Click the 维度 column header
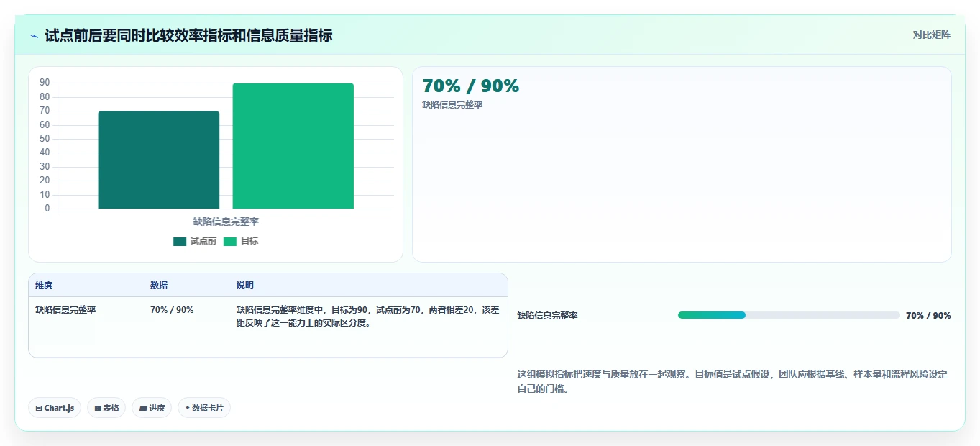980x446 pixels. tap(44, 286)
